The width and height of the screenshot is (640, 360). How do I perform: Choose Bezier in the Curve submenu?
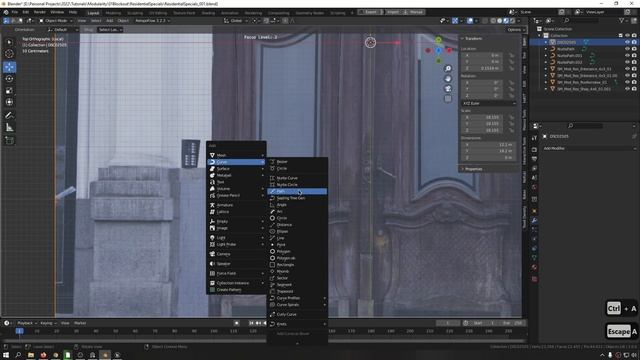click(297, 162)
